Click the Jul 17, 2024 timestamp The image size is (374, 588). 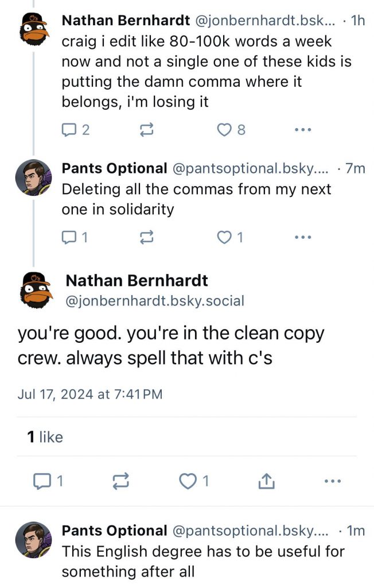90,394
